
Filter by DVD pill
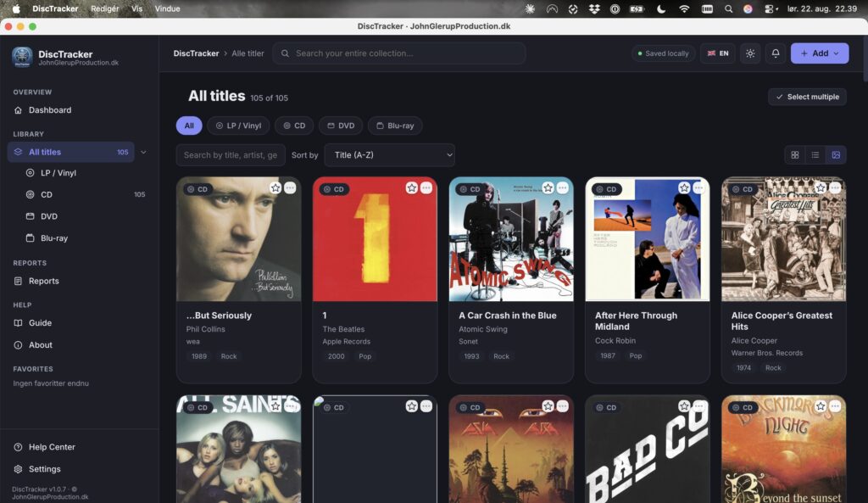341,126
